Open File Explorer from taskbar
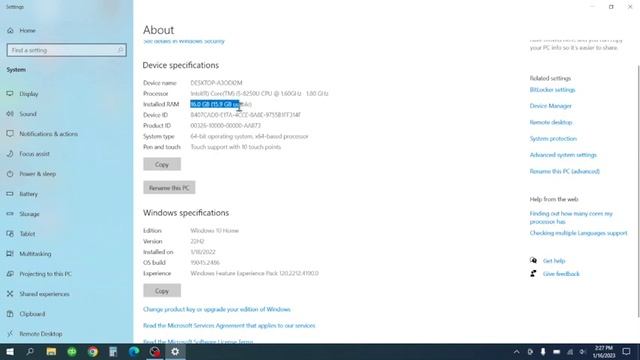Image resolution: width=640 pixels, height=360 pixels. click(51, 352)
